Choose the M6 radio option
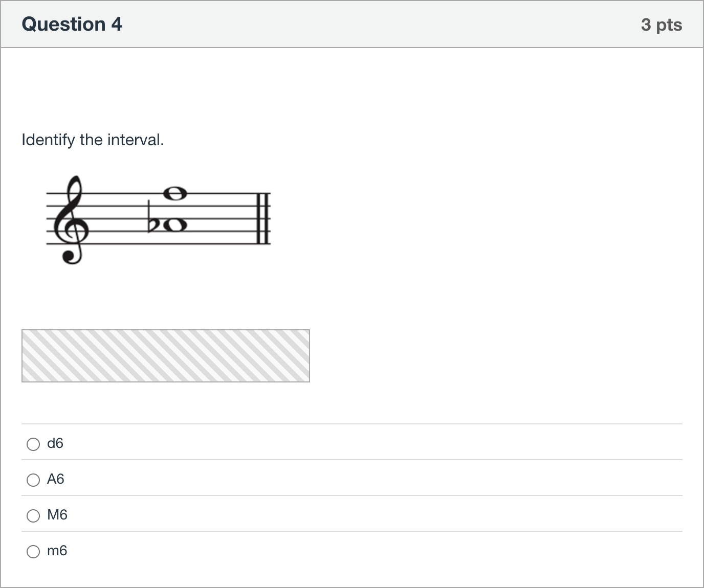704x588 pixels. click(33, 516)
